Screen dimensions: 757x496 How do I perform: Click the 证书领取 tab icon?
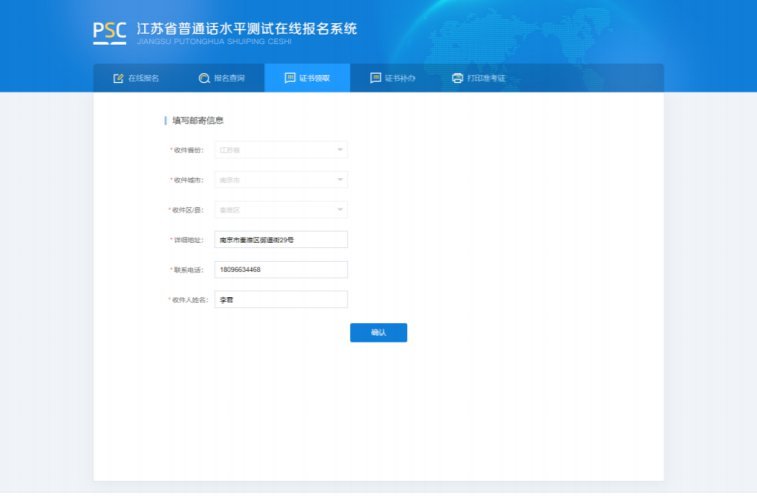click(x=290, y=78)
